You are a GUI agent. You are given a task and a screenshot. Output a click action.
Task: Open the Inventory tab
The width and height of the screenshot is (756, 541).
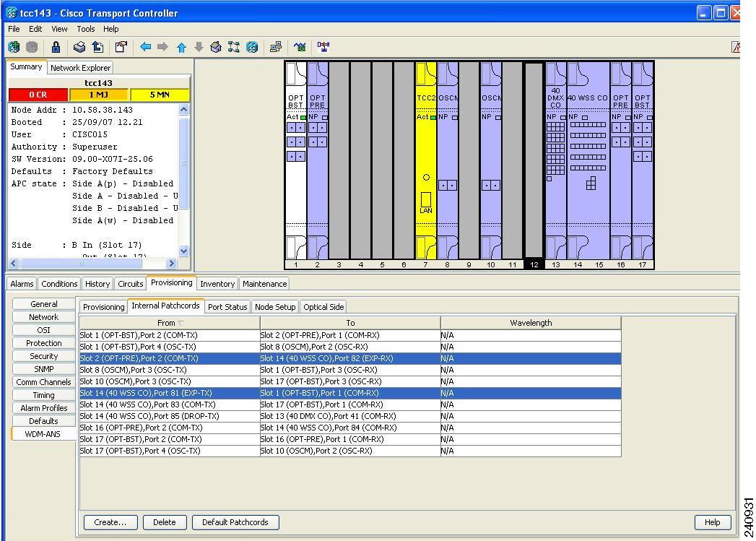(217, 284)
